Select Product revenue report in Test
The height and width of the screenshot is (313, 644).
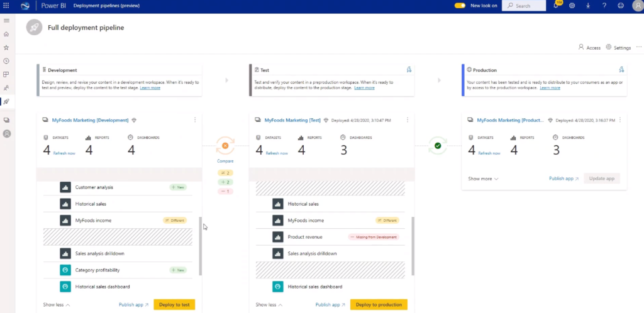click(330, 237)
